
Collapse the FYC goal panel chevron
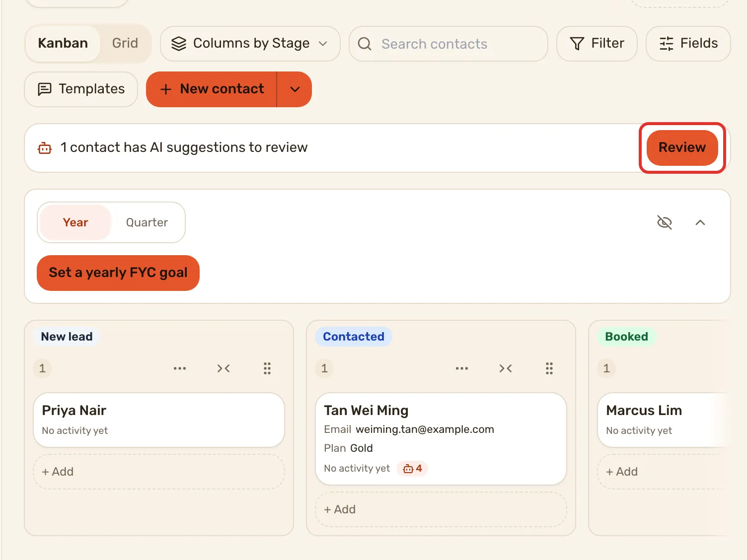pyautogui.click(x=700, y=222)
